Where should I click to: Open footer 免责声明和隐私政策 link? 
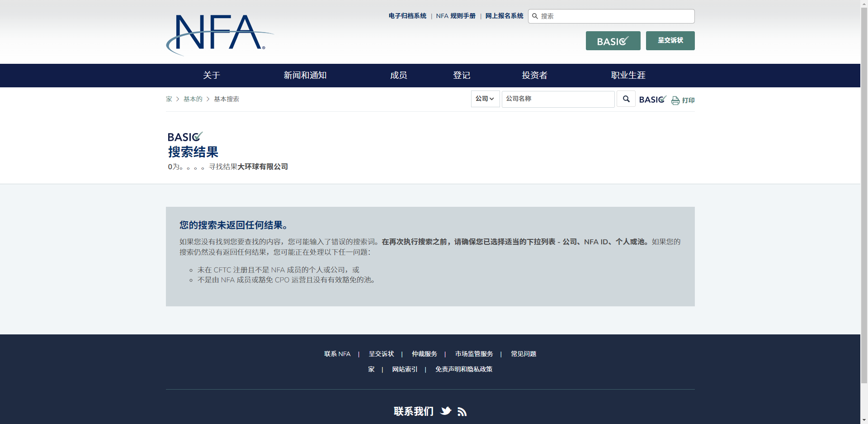point(464,369)
